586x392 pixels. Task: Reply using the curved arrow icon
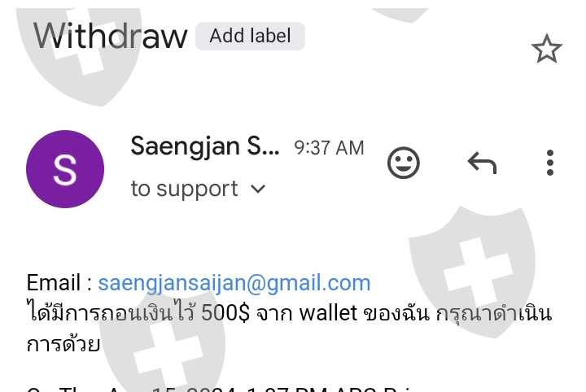(482, 163)
